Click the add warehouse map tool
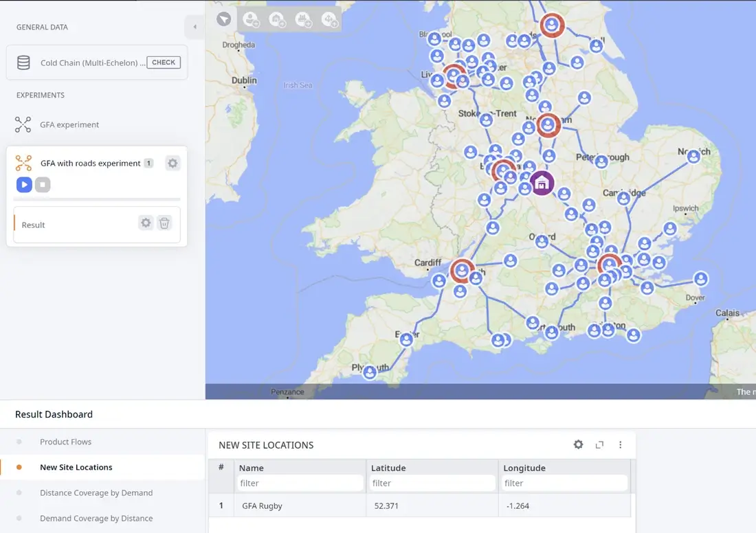The width and height of the screenshot is (756, 533). point(277,20)
